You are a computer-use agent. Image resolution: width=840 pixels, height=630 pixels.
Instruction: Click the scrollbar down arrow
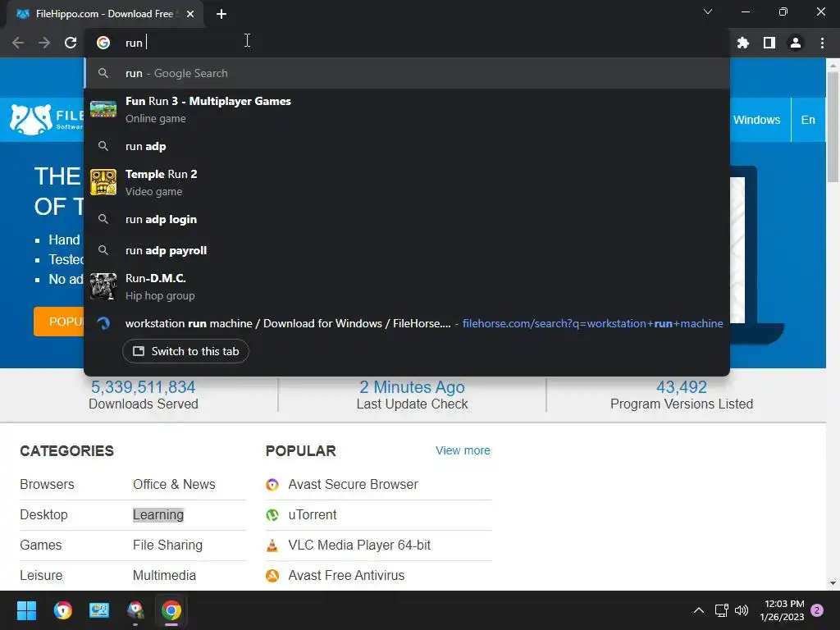tap(833, 583)
